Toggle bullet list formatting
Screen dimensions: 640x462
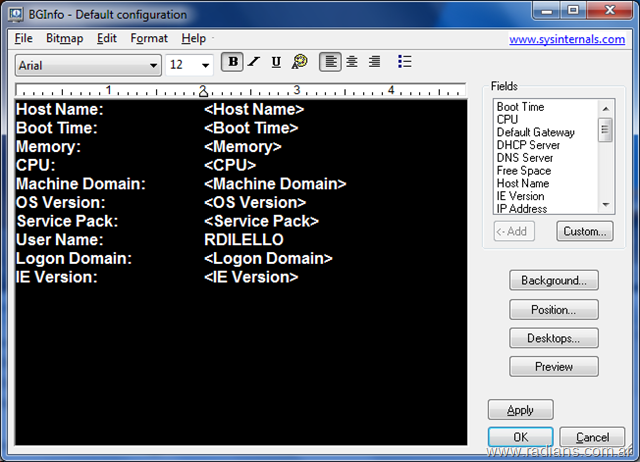click(405, 63)
